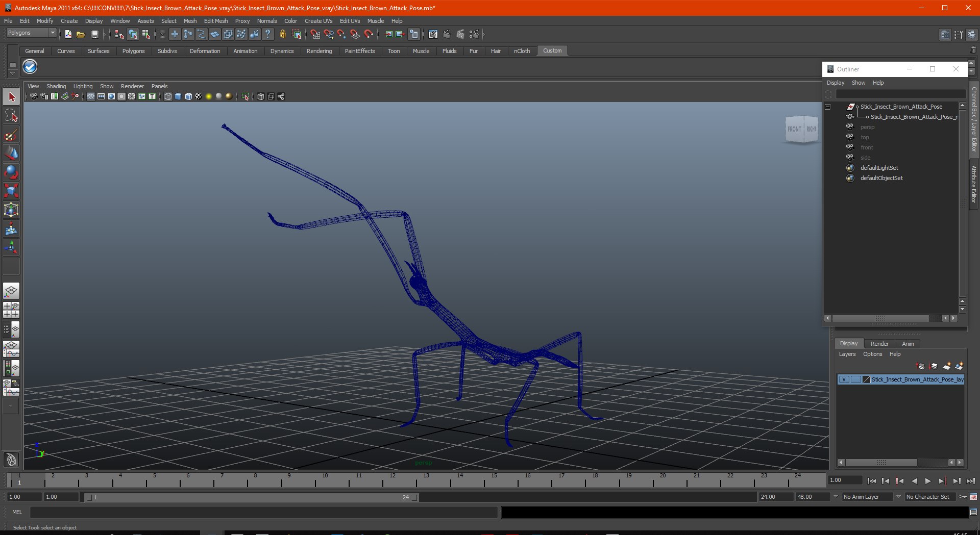Choose the Paint Selection tool

click(x=11, y=135)
